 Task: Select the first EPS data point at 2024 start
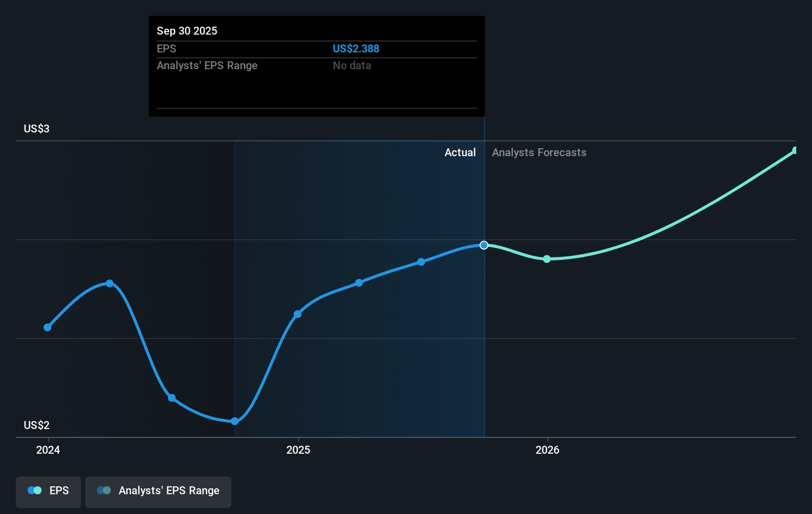click(47, 327)
